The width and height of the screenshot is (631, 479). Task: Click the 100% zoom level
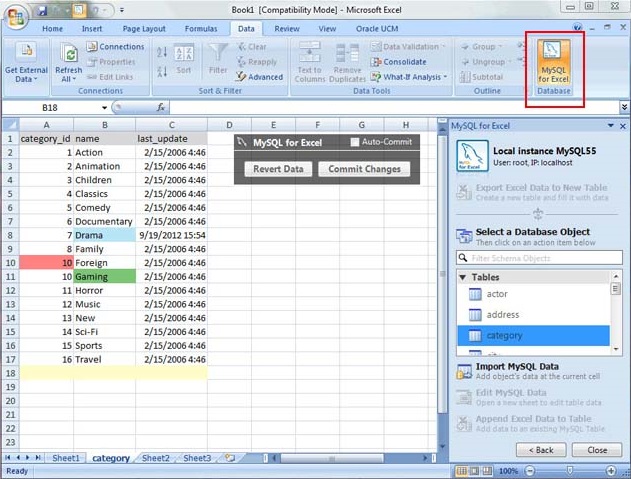click(x=509, y=471)
